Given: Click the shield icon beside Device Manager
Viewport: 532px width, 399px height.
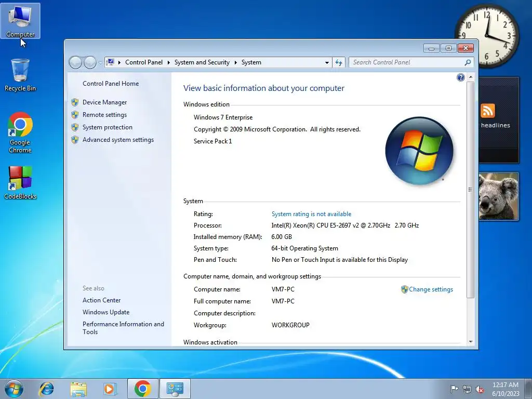Looking at the screenshot, I should tap(75, 102).
